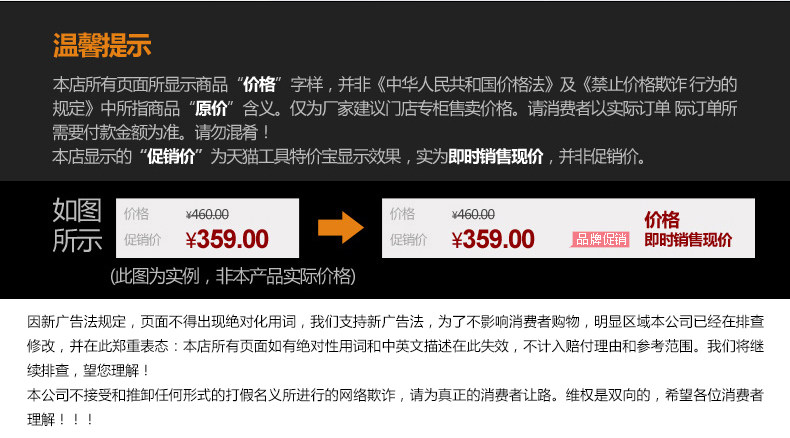Click the 温馨提示 orange heading

[102, 45]
